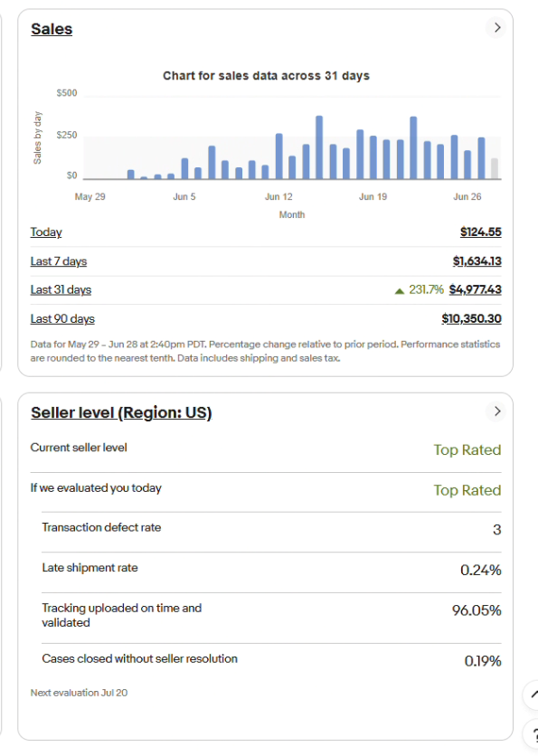The width and height of the screenshot is (538, 756).
Task: Click the $500 y-axis label
Action: (x=67, y=93)
